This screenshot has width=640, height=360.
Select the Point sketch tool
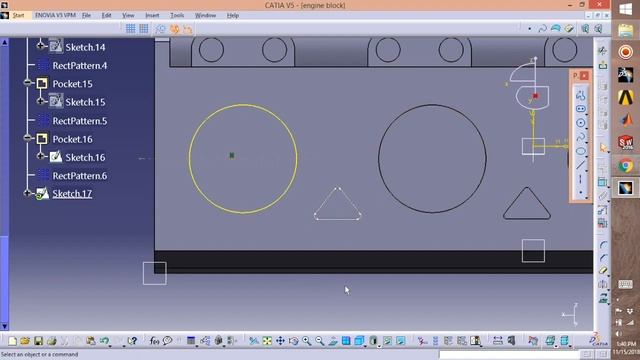[580, 192]
